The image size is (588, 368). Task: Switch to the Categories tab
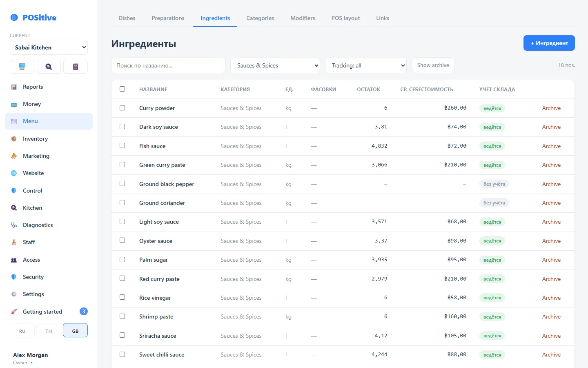[260, 18]
